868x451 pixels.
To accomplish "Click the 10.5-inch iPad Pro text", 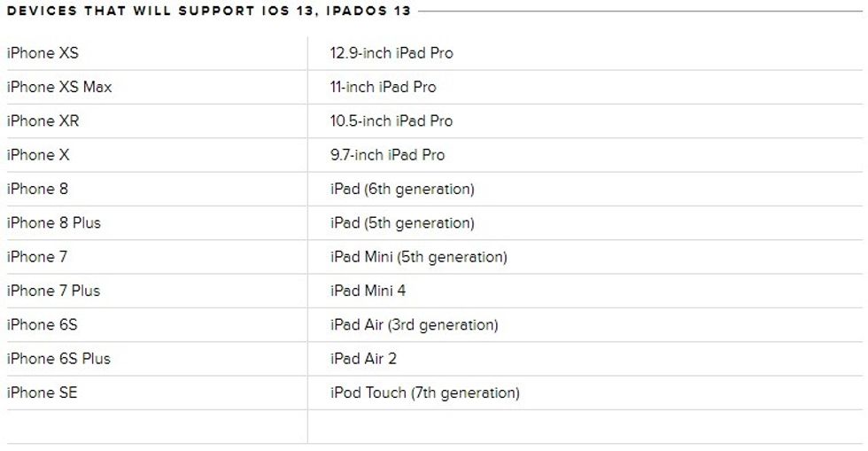I will click(391, 121).
